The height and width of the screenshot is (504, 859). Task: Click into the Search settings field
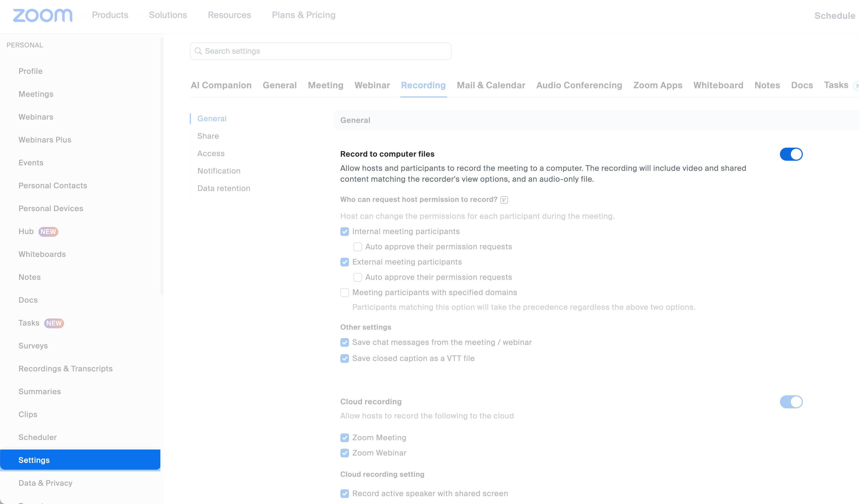(x=320, y=51)
